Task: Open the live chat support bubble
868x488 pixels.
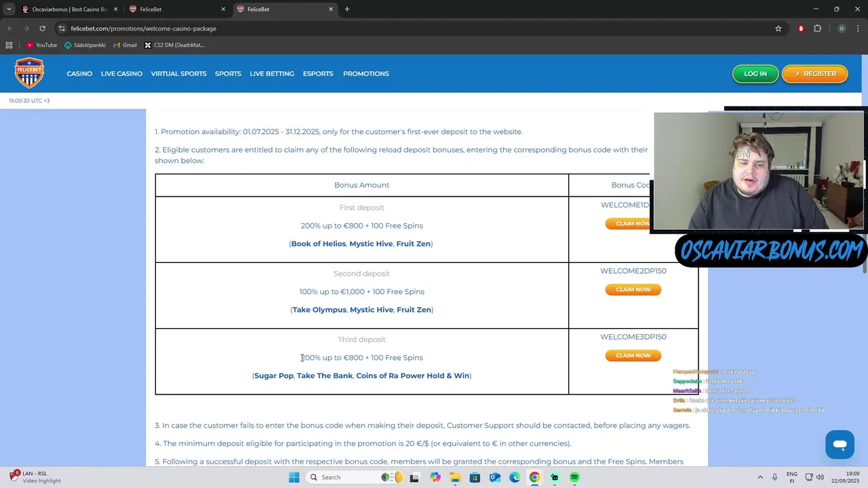Action: (840, 445)
